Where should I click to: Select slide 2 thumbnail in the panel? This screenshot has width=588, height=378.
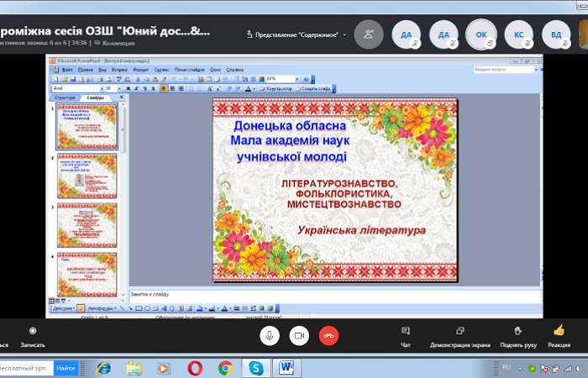click(86, 176)
